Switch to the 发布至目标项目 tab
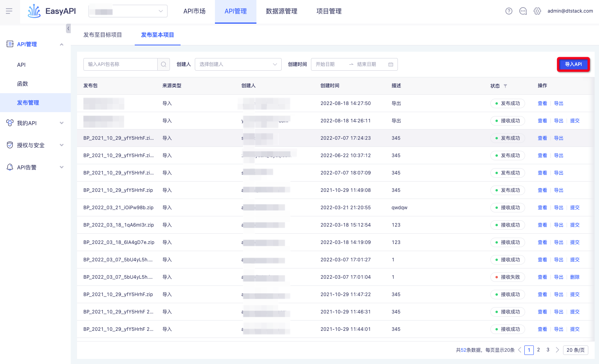 (x=103, y=35)
